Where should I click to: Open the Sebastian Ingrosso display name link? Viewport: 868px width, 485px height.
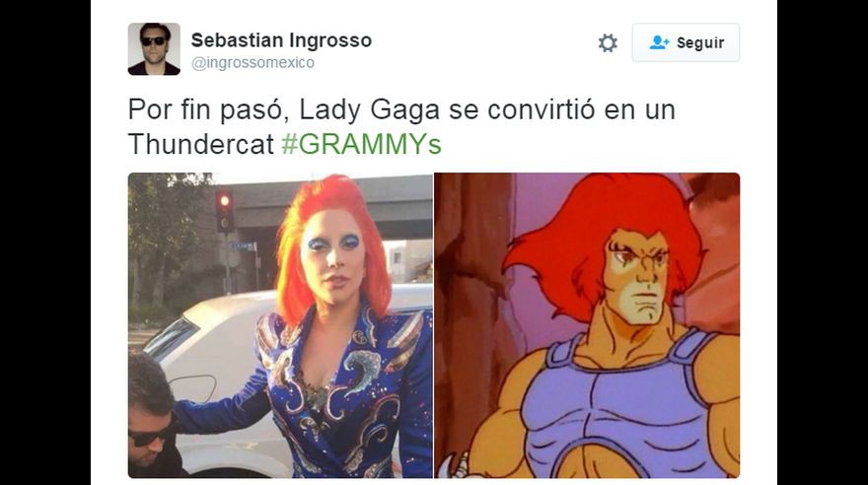(281, 39)
